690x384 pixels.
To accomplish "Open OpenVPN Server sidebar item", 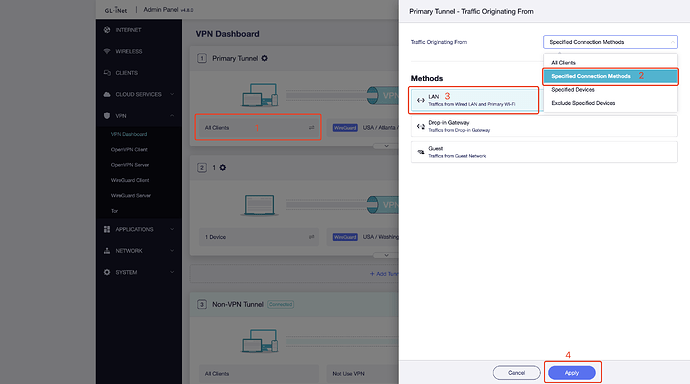I will (130, 165).
